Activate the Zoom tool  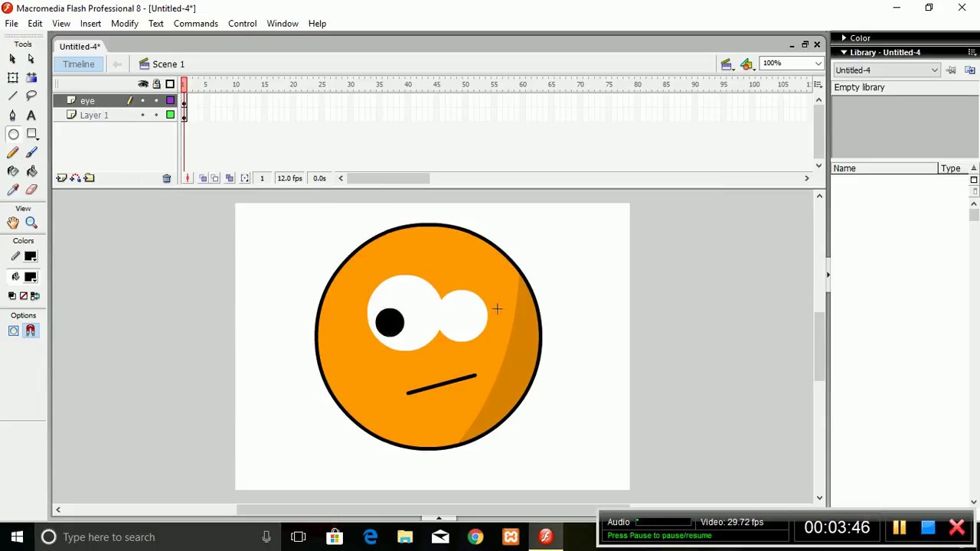[31, 222]
